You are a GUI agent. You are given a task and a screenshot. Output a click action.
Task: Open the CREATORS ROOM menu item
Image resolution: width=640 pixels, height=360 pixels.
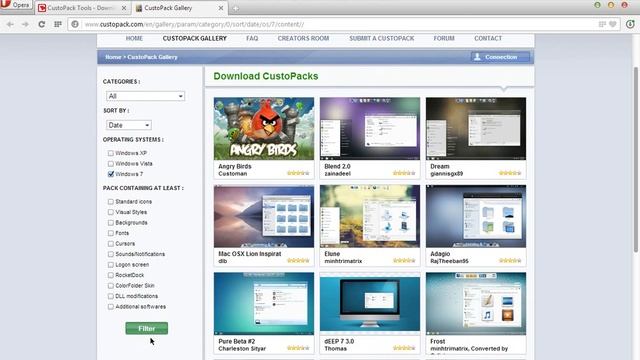[x=303, y=38]
